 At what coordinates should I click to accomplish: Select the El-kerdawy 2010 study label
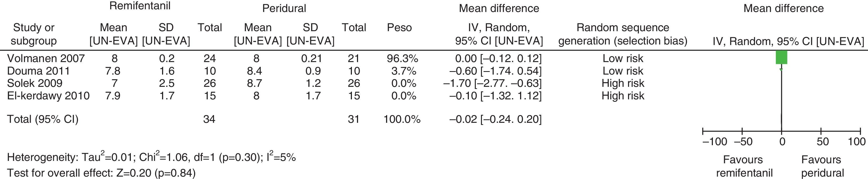tap(49, 96)
